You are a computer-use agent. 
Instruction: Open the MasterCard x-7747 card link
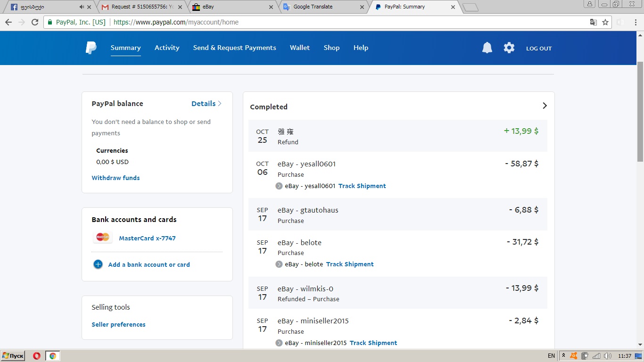[147, 238]
